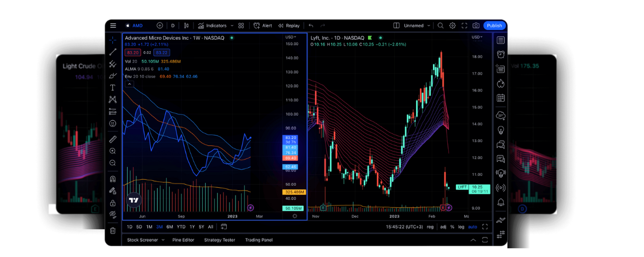
Task: Open the calendar panel icon
Action: pyautogui.click(x=500, y=98)
